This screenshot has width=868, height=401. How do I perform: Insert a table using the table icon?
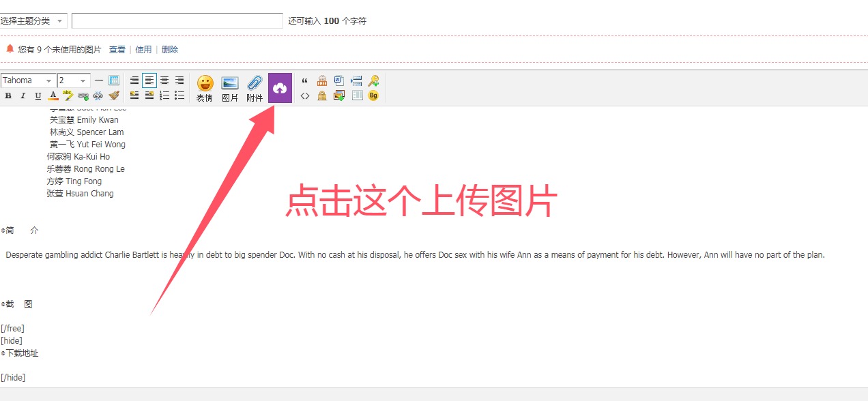pos(114,80)
